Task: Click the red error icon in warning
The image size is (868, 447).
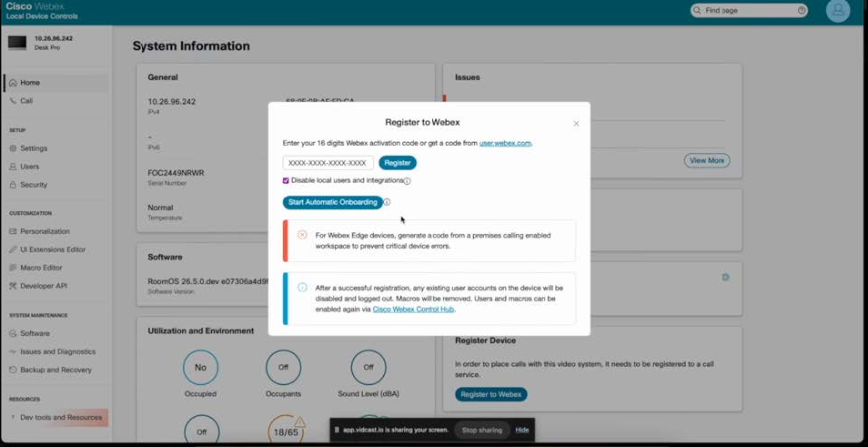Action: click(302, 235)
